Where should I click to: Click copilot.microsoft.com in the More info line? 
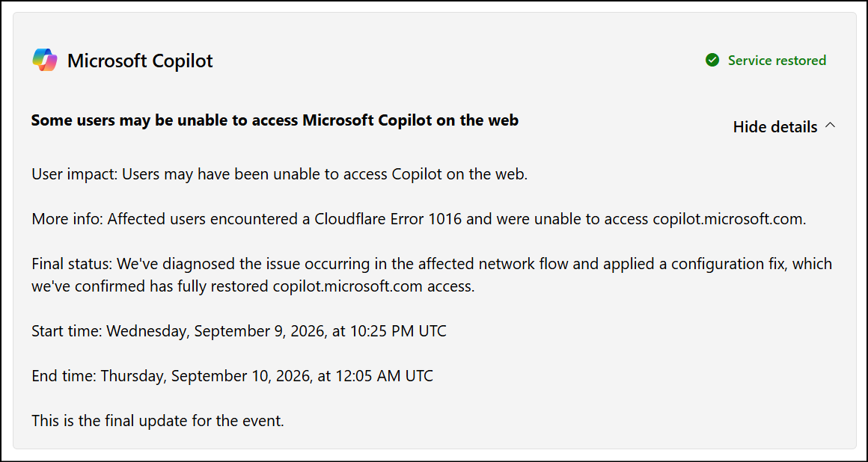729,220
